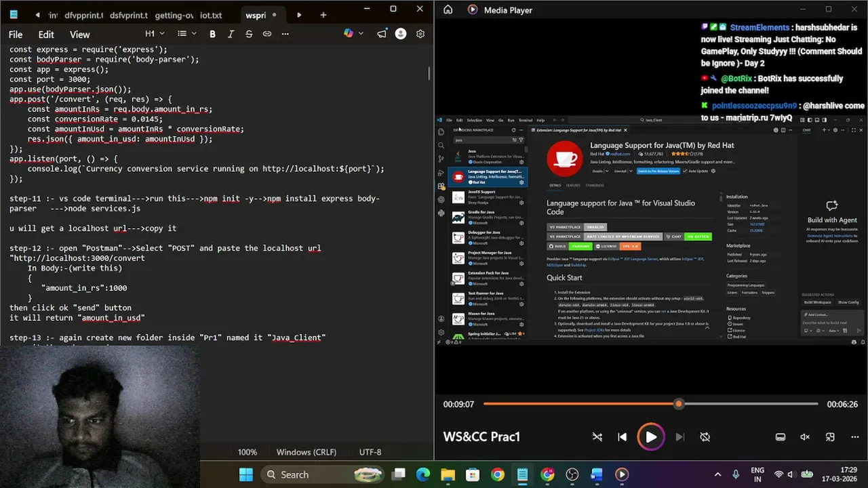868x488 pixels.
Task: Open the Media Player taskbar icon
Action: click(x=622, y=474)
